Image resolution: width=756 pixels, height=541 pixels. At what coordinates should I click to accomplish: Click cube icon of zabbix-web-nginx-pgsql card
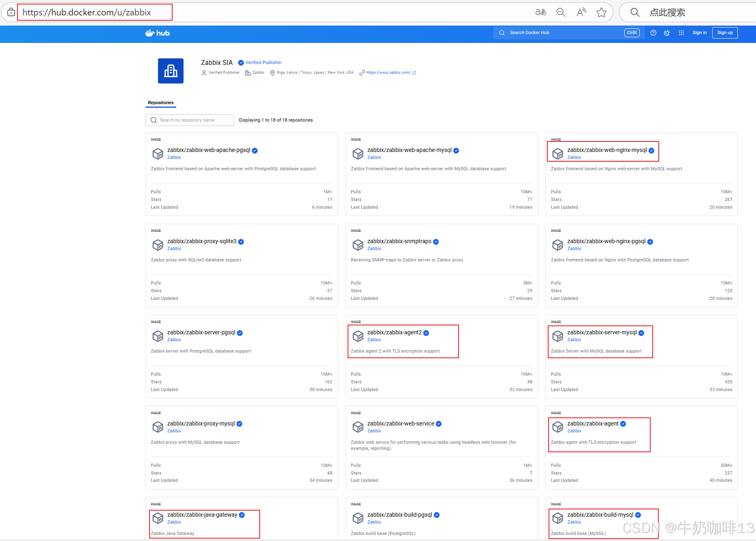pos(558,245)
